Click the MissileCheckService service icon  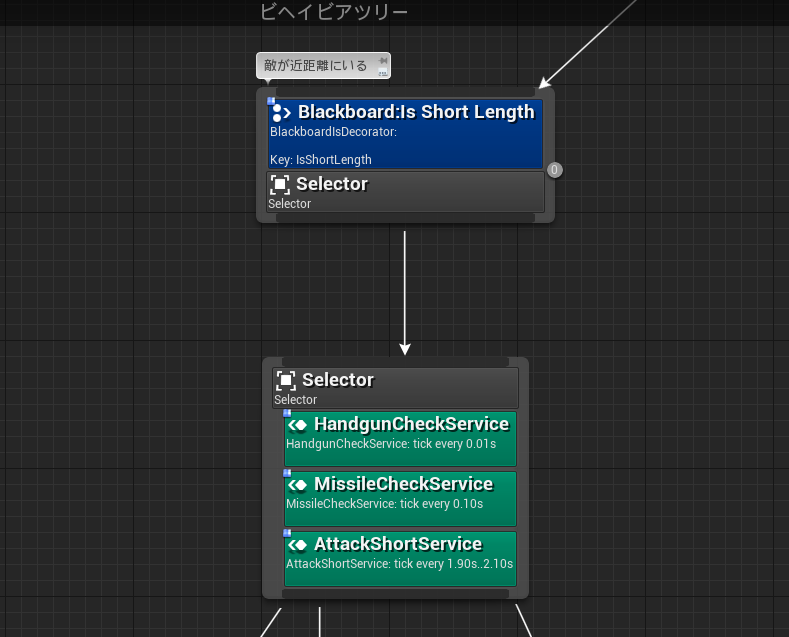pyautogui.click(x=298, y=484)
